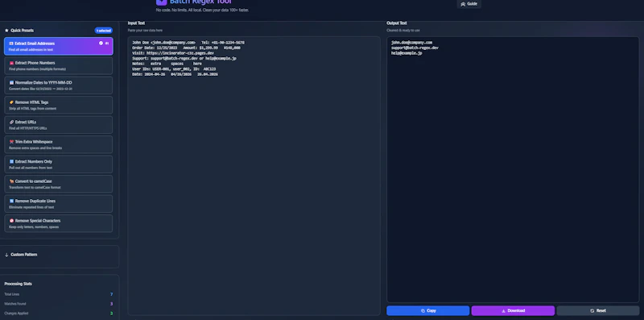Click 'Cleaned & ready to use' caption
This screenshot has width=644, height=320.
[x=403, y=31]
